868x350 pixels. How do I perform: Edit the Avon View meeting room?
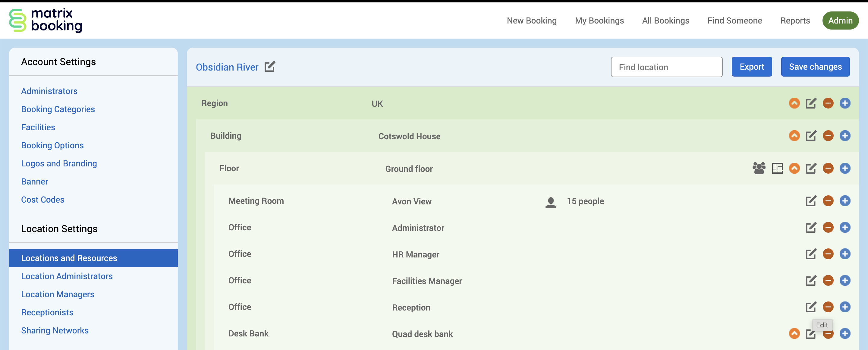[810, 201]
